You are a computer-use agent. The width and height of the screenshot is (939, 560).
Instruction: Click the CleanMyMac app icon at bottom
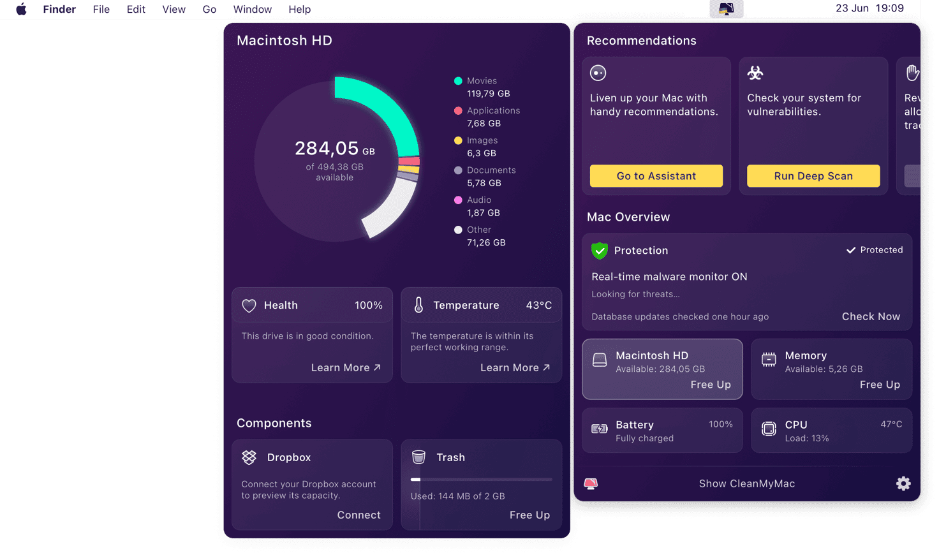(591, 483)
